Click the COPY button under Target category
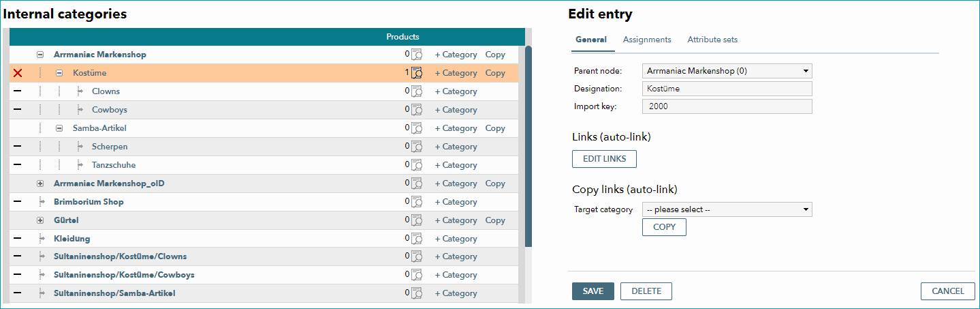The height and width of the screenshot is (309, 980). coord(664,227)
